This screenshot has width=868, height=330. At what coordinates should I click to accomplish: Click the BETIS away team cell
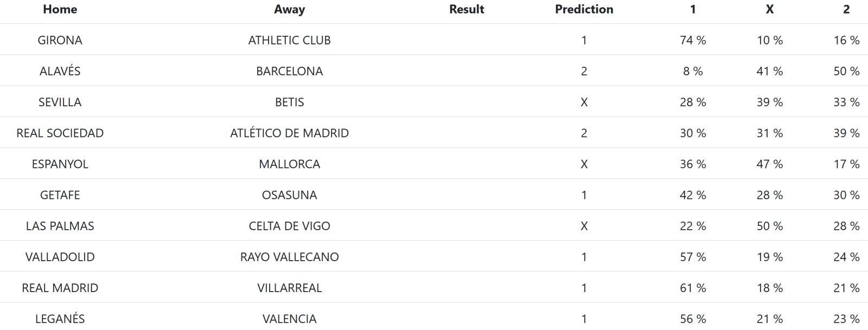tap(289, 102)
